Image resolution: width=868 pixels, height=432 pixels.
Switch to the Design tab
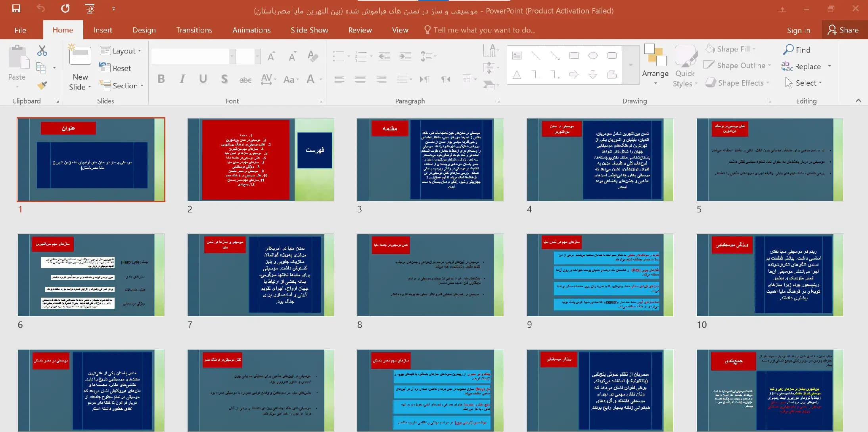point(144,30)
